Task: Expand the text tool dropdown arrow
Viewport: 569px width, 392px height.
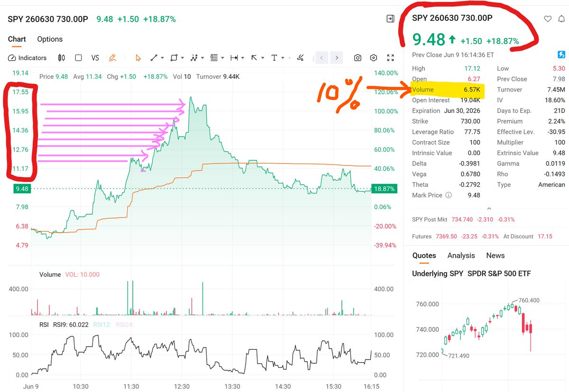Action: (x=283, y=58)
